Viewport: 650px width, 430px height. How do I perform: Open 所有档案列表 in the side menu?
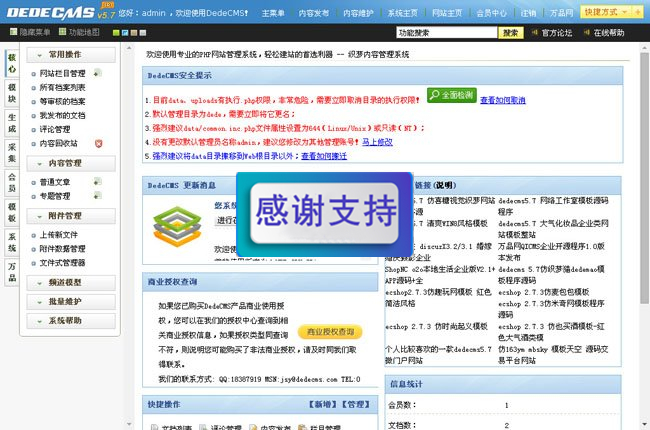pyautogui.click(x=63, y=87)
